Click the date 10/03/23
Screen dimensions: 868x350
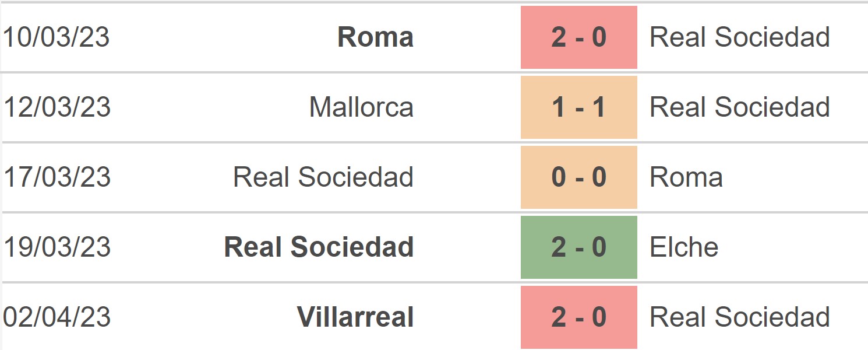pos(57,37)
